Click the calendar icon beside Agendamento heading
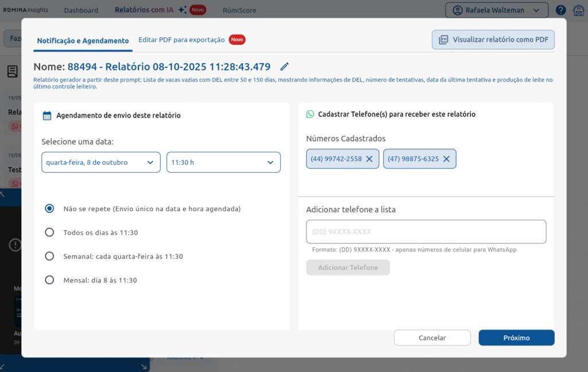Viewport: 588px width, 372px height. click(x=47, y=115)
